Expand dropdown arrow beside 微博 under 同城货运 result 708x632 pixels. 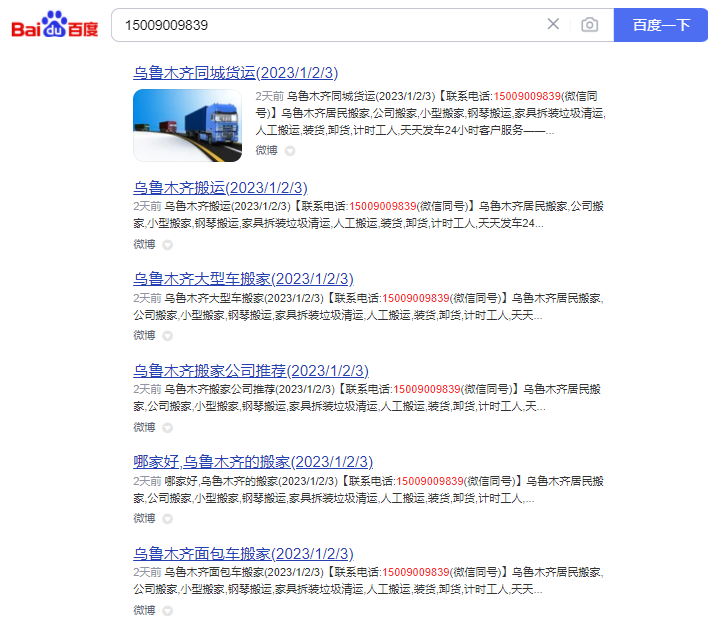pyautogui.click(x=290, y=151)
